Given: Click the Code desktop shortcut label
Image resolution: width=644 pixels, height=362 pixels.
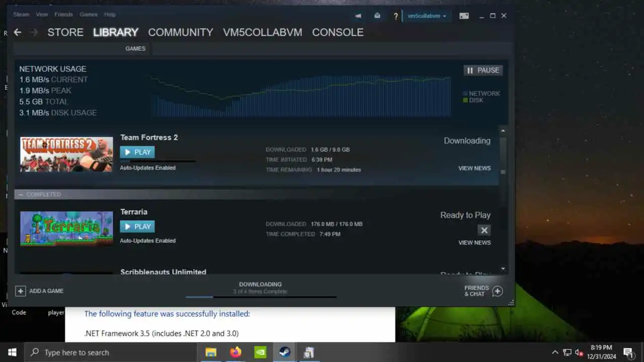Looking at the screenshot, I should coord(19,313).
